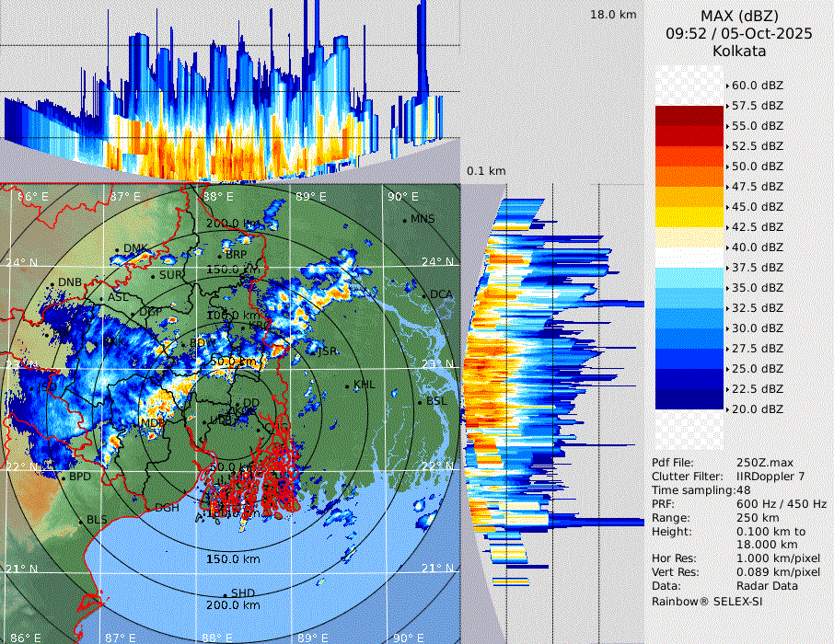Click the MAX (dBZ) title text

click(738, 16)
